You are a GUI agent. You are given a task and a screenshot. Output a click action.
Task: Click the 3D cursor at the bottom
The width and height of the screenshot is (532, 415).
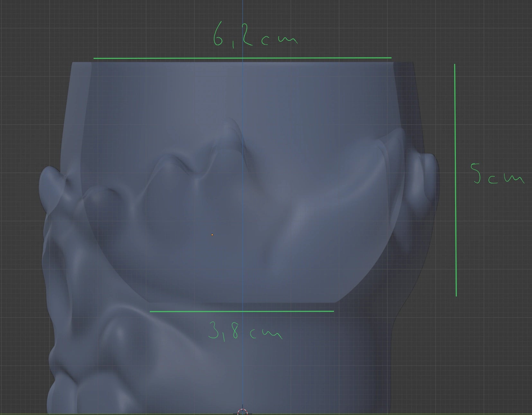pos(242,412)
